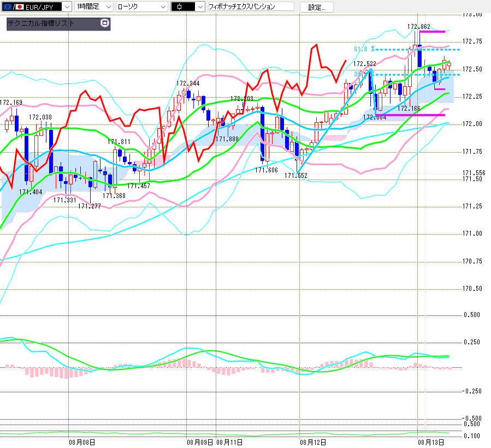Click the 172.038 price label
The height and width of the screenshot is (448, 491).
click(40, 117)
